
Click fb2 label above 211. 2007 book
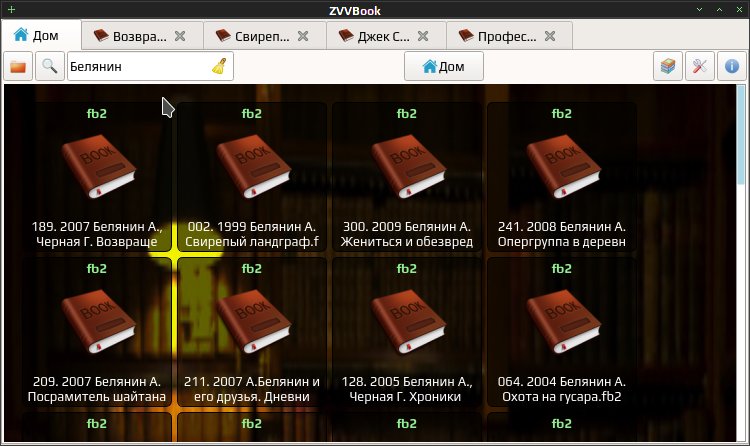click(252, 268)
